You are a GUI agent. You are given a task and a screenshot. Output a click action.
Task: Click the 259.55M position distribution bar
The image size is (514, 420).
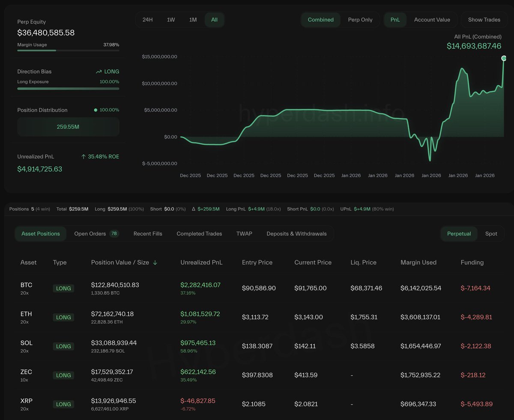point(68,127)
